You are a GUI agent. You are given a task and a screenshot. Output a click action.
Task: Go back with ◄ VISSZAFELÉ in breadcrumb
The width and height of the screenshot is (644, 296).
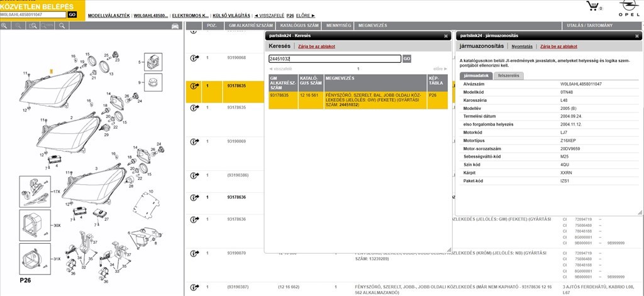[x=269, y=16]
